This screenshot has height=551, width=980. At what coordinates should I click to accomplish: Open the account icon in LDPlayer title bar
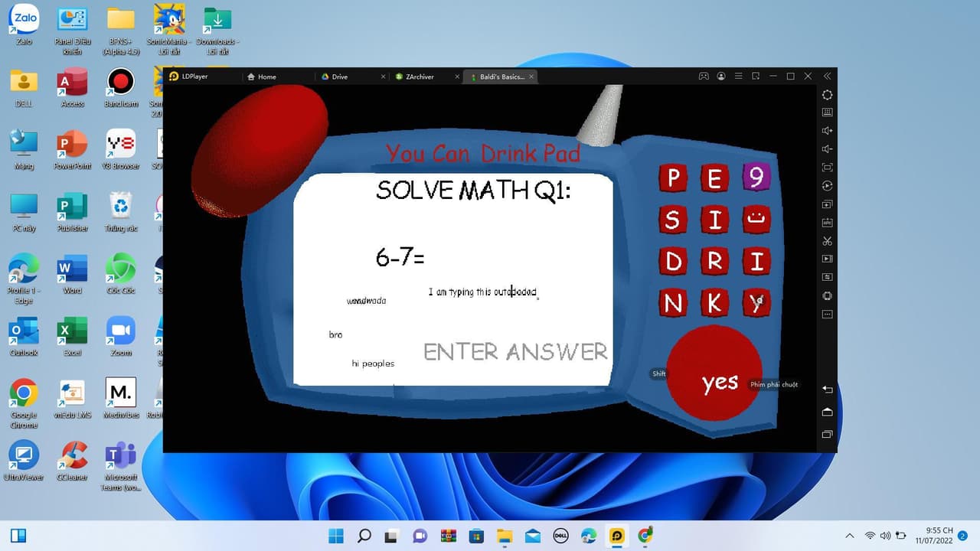pyautogui.click(x=721, y=77)
